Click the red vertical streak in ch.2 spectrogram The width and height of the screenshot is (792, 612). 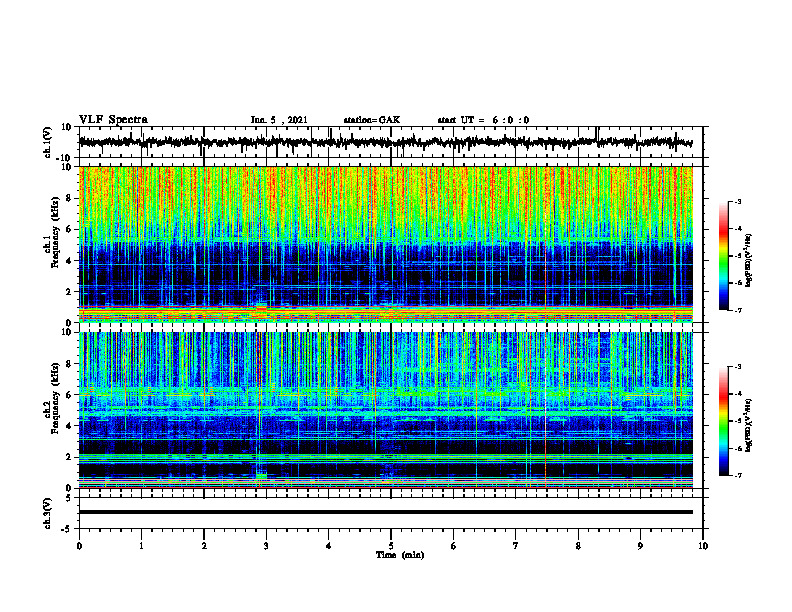(x=546, y=410)
